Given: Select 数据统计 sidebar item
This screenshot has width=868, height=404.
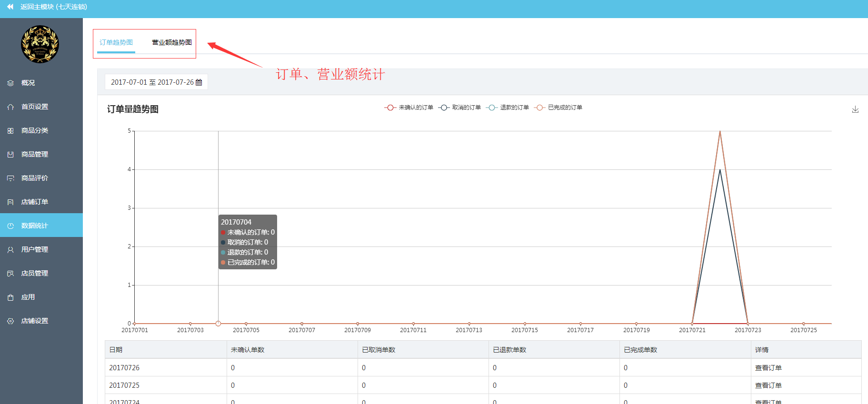Looking at the screenshot, I should 41,226.
